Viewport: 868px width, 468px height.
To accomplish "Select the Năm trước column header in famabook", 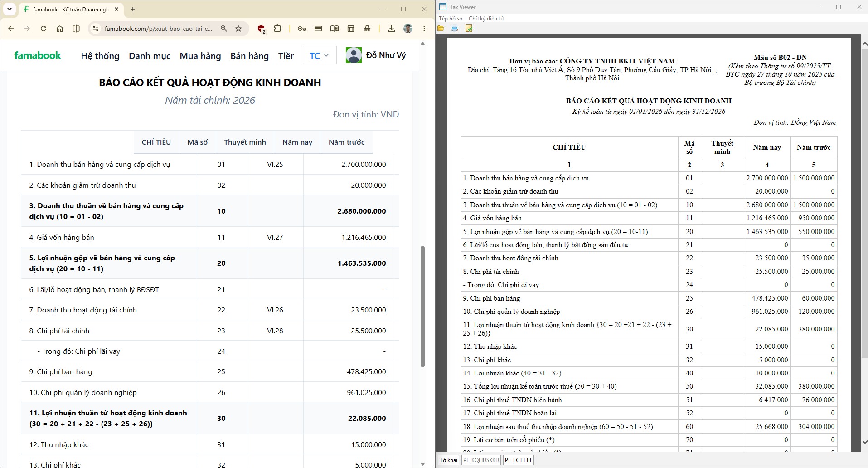I will [346, 142].
